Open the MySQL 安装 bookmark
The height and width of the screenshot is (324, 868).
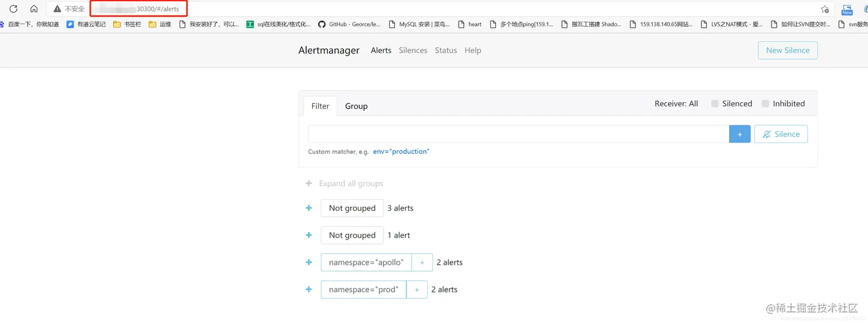[x=420, y=24]
